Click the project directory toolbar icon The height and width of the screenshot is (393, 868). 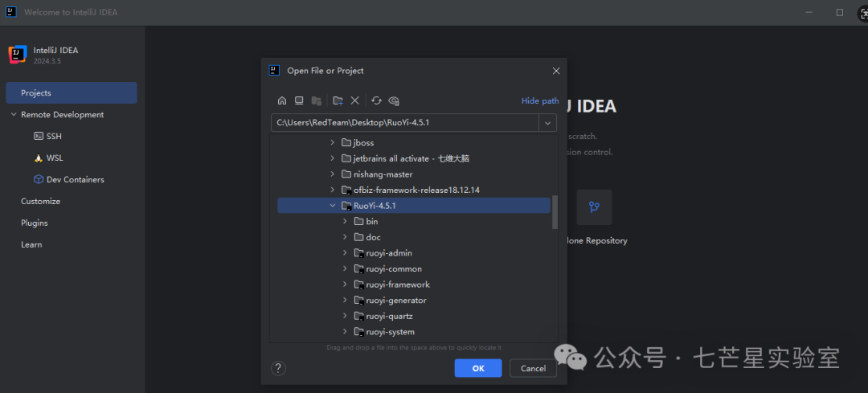click(x=316, y=100)
